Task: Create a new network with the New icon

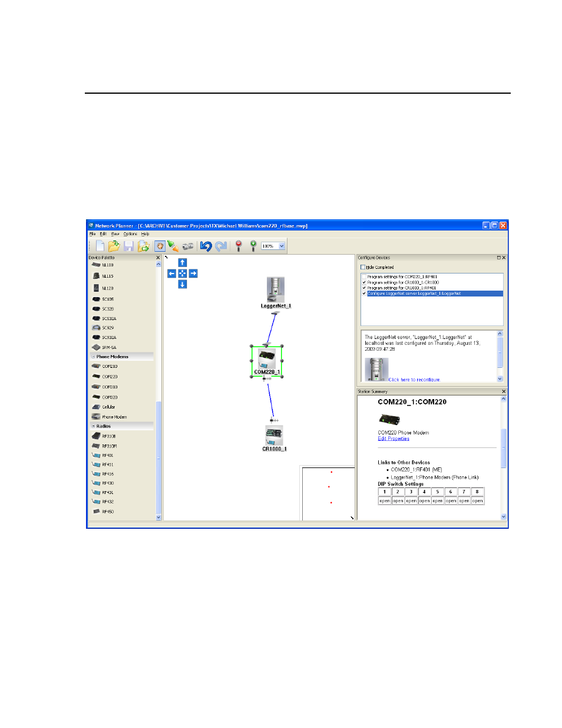Action: (100, 246)
